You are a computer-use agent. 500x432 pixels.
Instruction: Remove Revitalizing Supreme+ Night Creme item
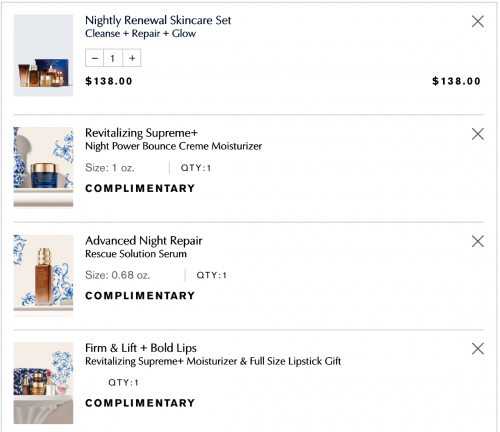pos(478,134)
